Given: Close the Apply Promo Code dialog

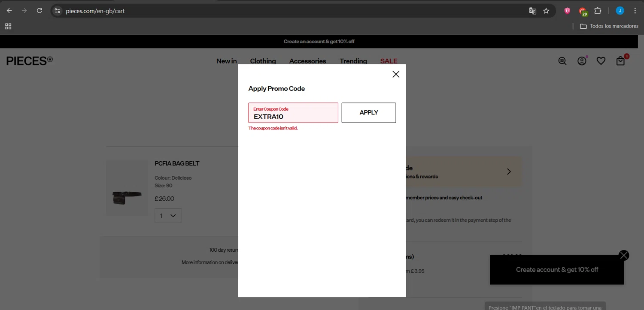Looking at the screenshot, I should (396, 74).
